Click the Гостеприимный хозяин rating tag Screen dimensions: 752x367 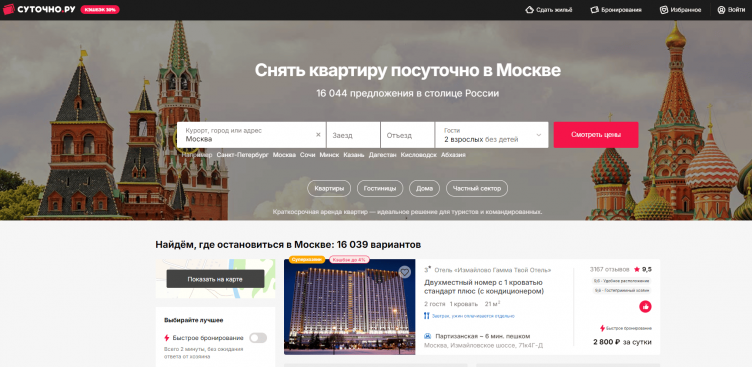[x=622, y=291]
